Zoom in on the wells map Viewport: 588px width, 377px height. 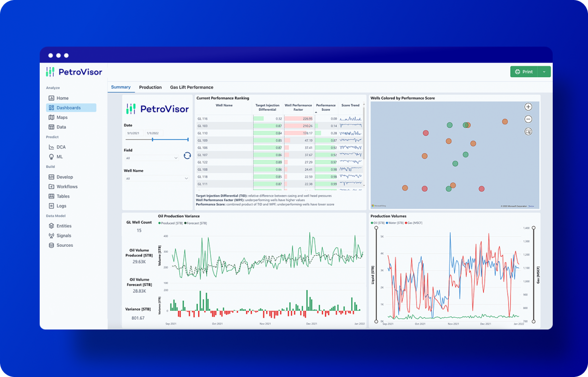[528, 107]
